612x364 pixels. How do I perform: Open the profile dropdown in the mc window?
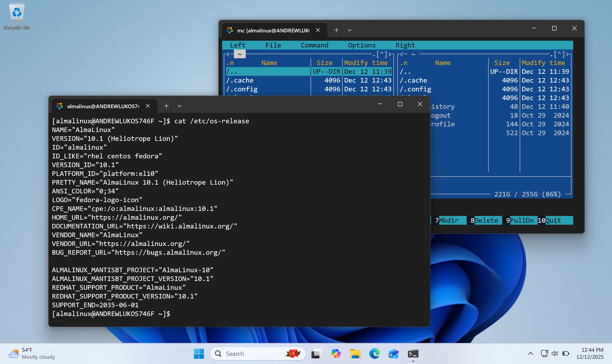click(x=350, y=30)
